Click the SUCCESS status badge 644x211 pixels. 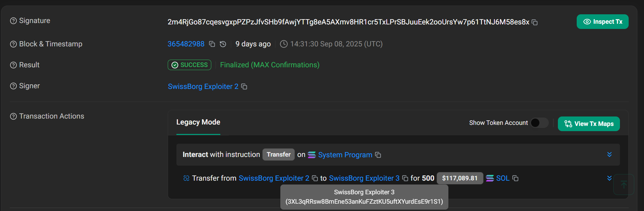click(189, 65)
